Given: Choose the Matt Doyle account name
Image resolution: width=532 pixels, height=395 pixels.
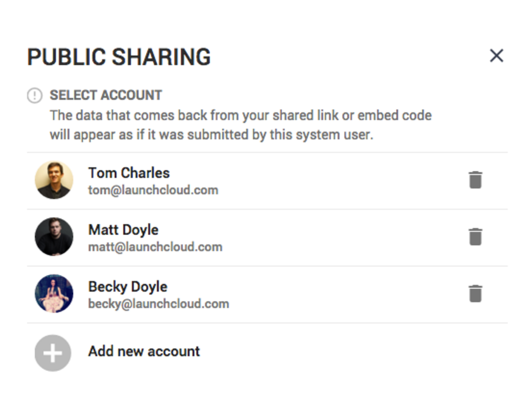Looking at the screenshot, I should pyautogui.click(x=123, y=230).
